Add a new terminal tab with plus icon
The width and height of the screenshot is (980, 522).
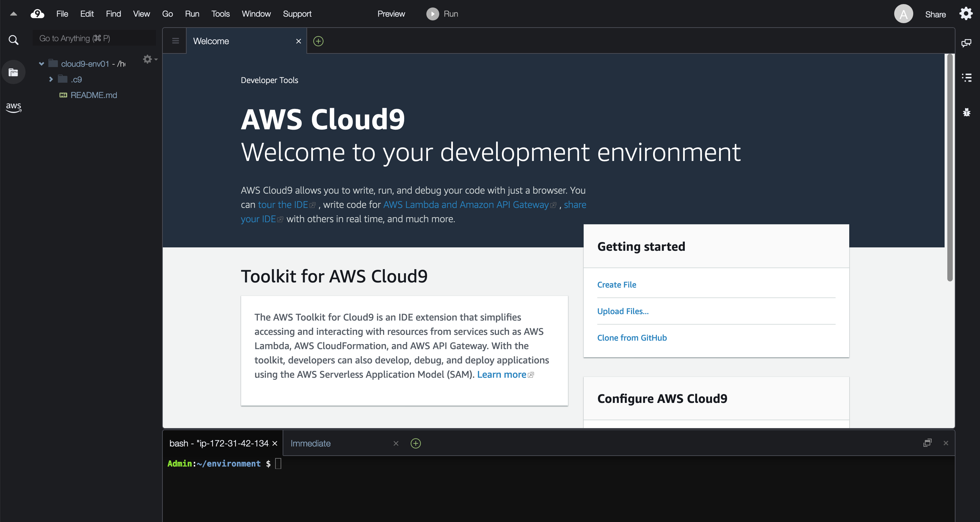coord(416,443)
